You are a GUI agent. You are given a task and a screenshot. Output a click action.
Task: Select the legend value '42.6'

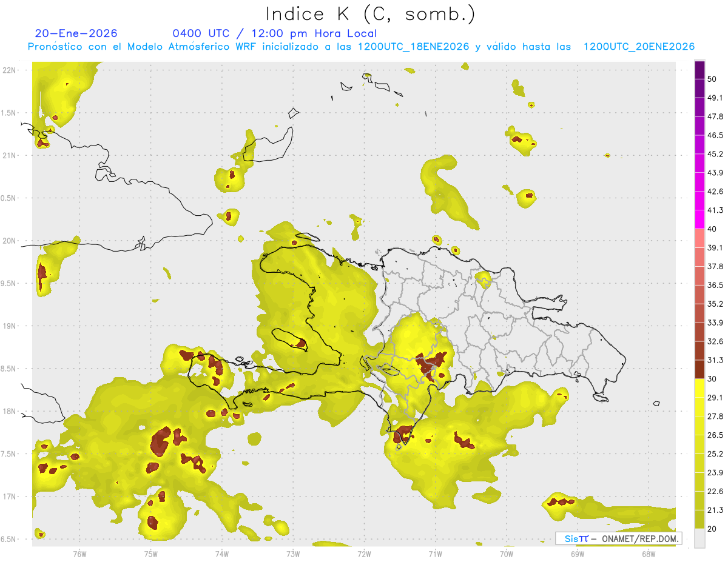click(x=715, y=192)
